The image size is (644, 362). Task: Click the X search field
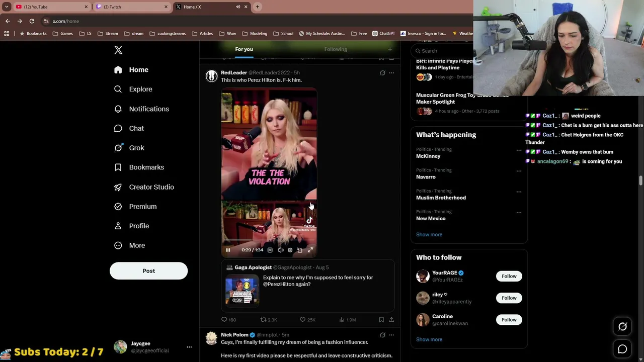click(443, 51)
